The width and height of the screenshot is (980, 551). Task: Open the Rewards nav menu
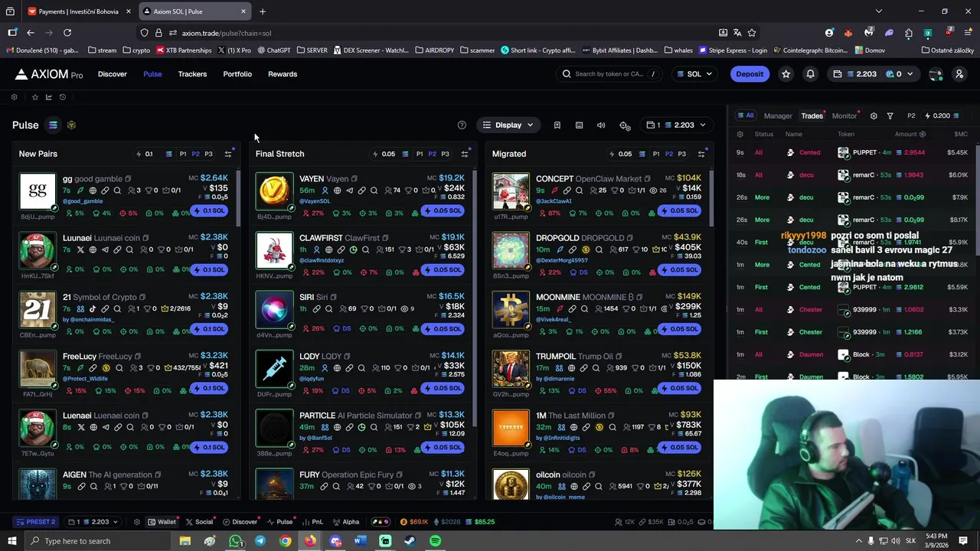pos(283,74)
